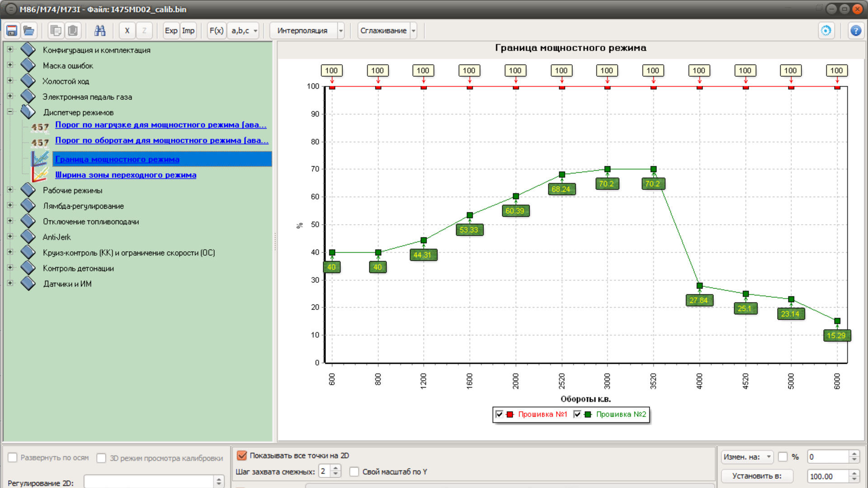Open search with binoculars icon
The image size is (868, 488).
(x=100, y=31)
